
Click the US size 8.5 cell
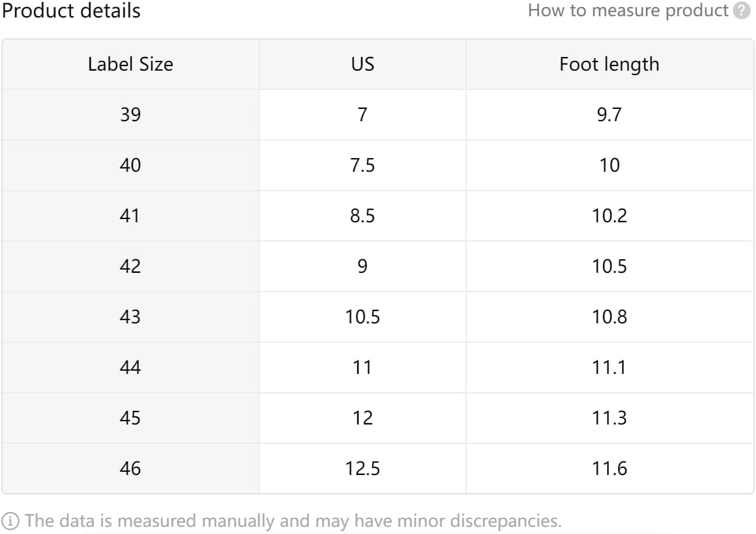pos(362,216)
